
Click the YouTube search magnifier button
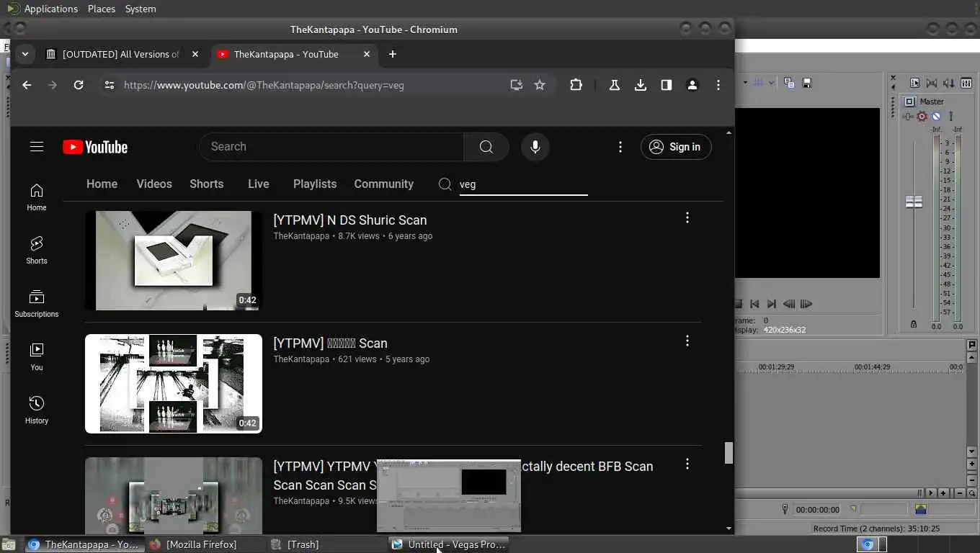486,147
